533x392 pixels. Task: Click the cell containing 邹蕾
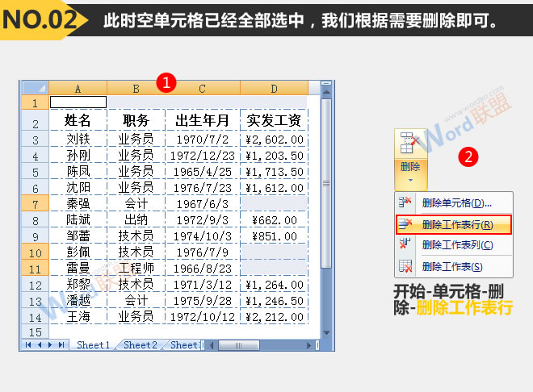click(78, 236)
